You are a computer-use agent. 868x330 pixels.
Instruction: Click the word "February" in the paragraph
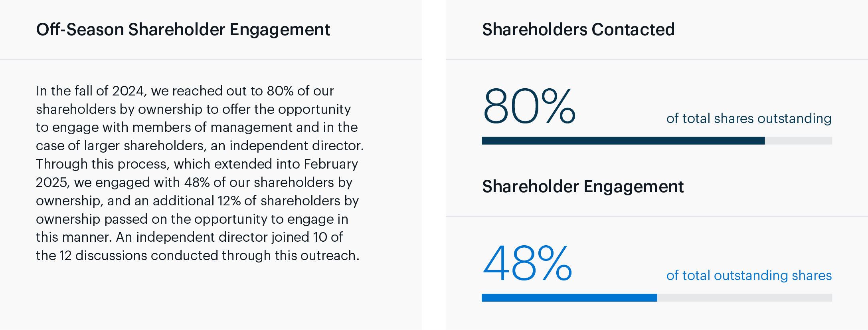tap(331, 164)
